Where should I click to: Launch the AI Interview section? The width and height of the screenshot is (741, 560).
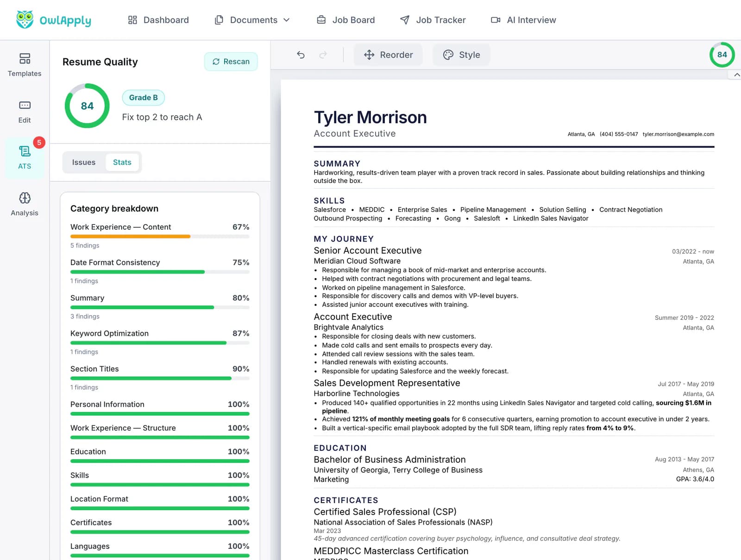click(523, 20)
